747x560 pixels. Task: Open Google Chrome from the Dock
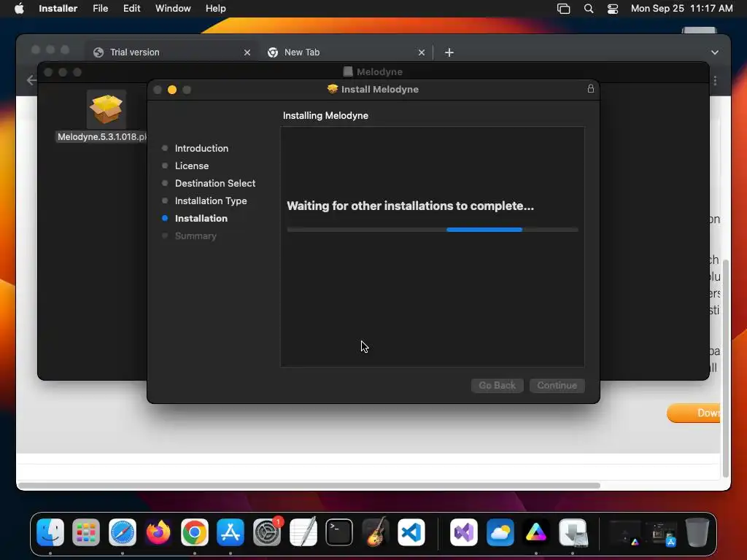(194, 532)
